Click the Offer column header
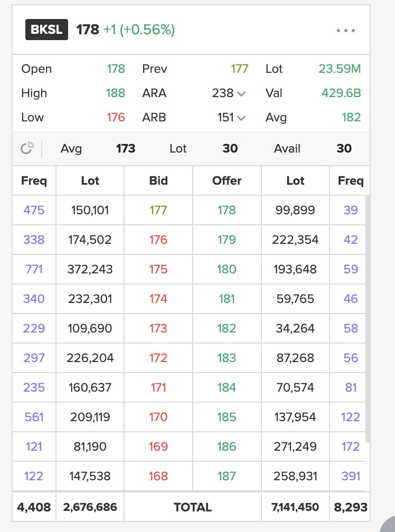395x532 pixels. [227, 180]
